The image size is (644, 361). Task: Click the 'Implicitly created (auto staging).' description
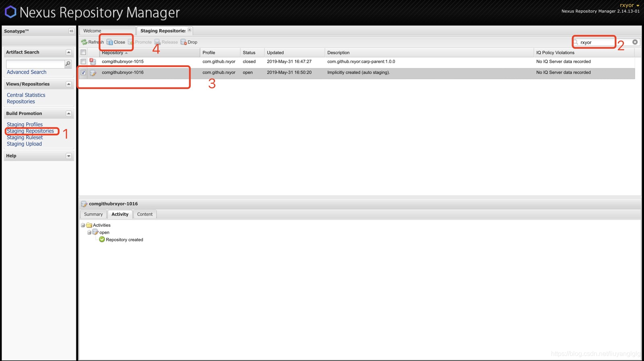[359, 73]
